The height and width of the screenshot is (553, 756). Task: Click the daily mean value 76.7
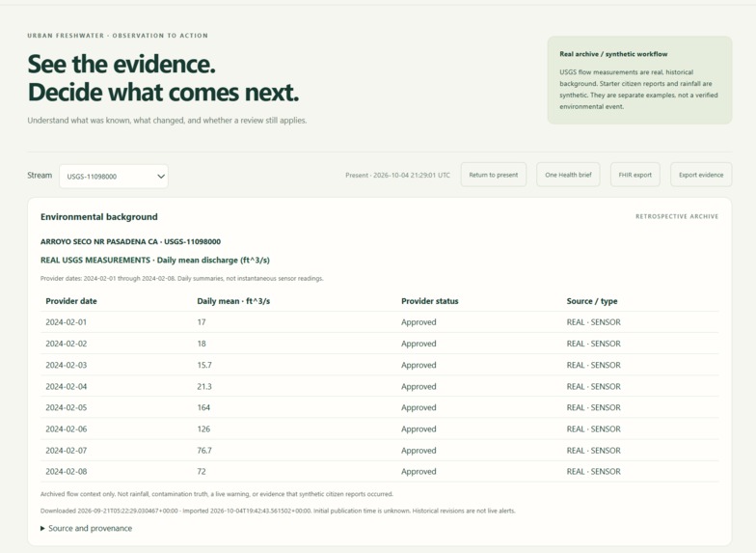coord(204,451)
